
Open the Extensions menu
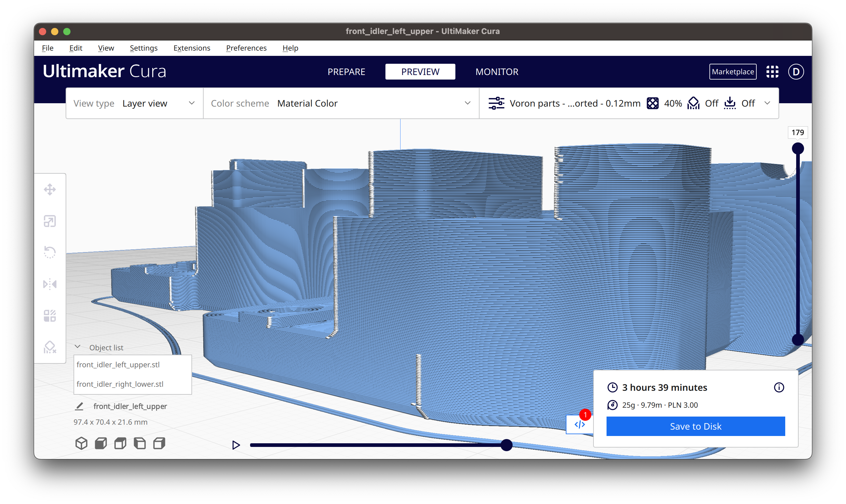pyautogui.click(x=192, y=48)
